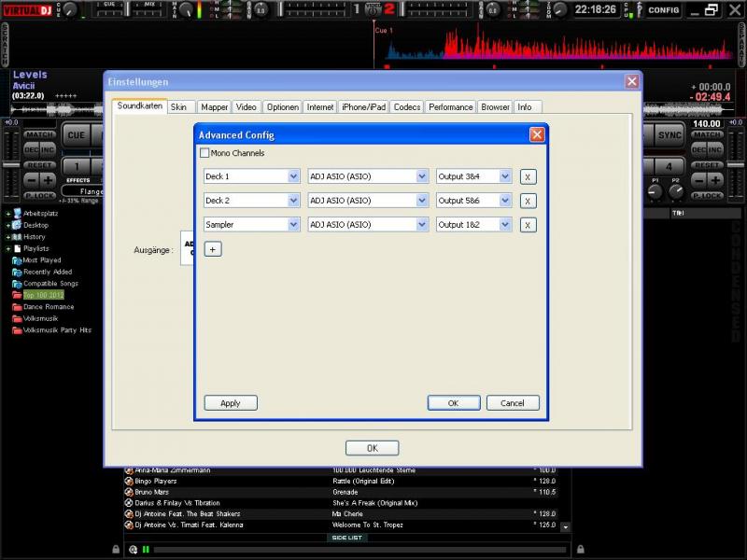Click the BPM value 140.00 on right deck

(x=706, y=124)
